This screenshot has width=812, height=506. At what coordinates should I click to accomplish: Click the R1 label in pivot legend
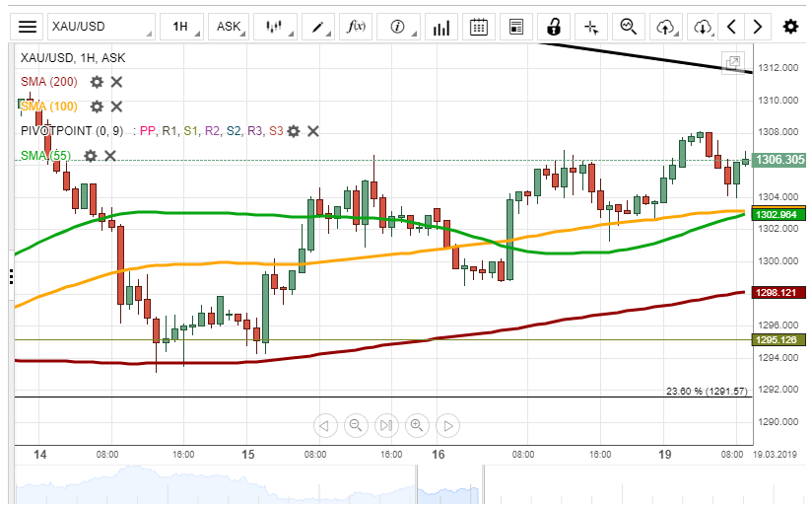(169, 131)
